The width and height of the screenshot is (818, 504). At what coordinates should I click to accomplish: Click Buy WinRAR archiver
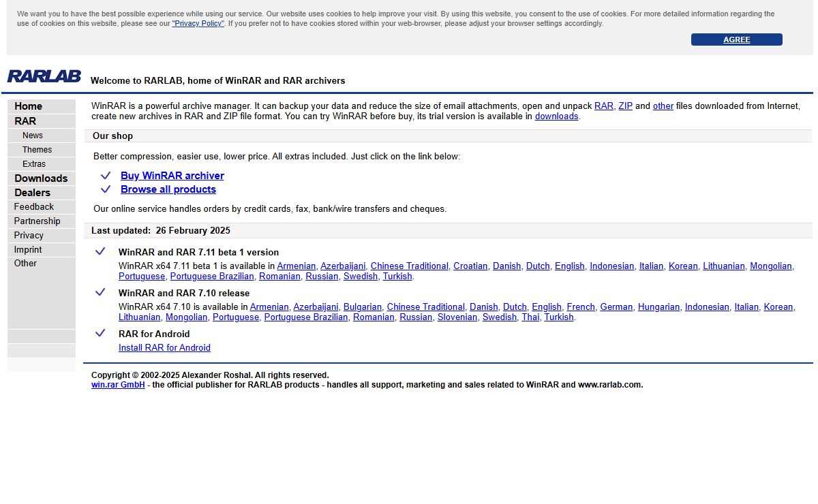tap(172, 176)
